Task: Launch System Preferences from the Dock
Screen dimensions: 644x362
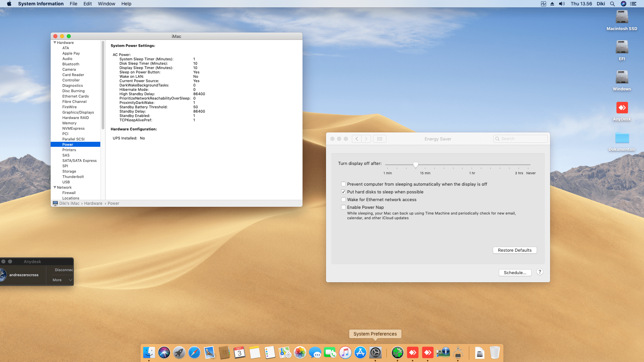Action: [375, 353]
